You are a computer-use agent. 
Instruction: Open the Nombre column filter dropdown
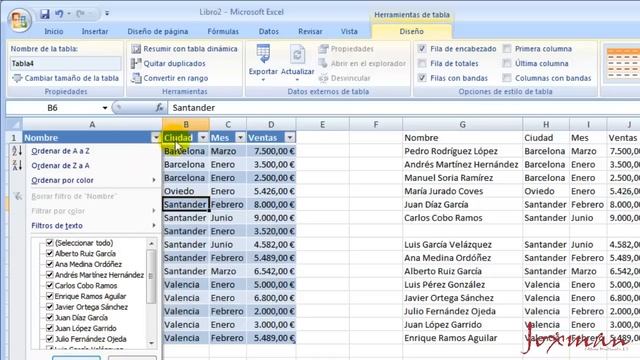(156, 138)
